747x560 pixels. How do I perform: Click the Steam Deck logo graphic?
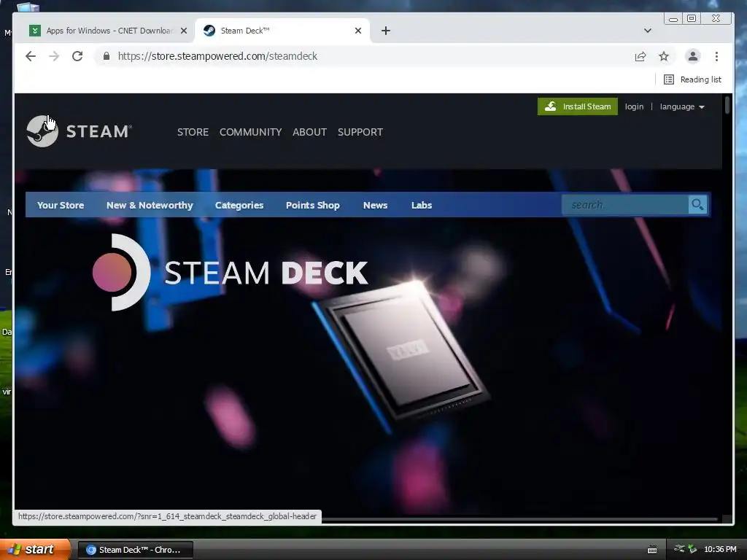230,273
